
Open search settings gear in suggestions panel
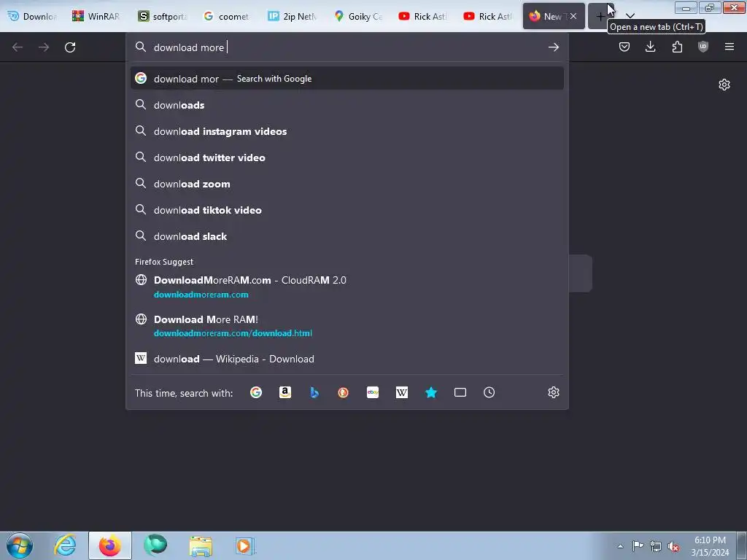point(554,392)
